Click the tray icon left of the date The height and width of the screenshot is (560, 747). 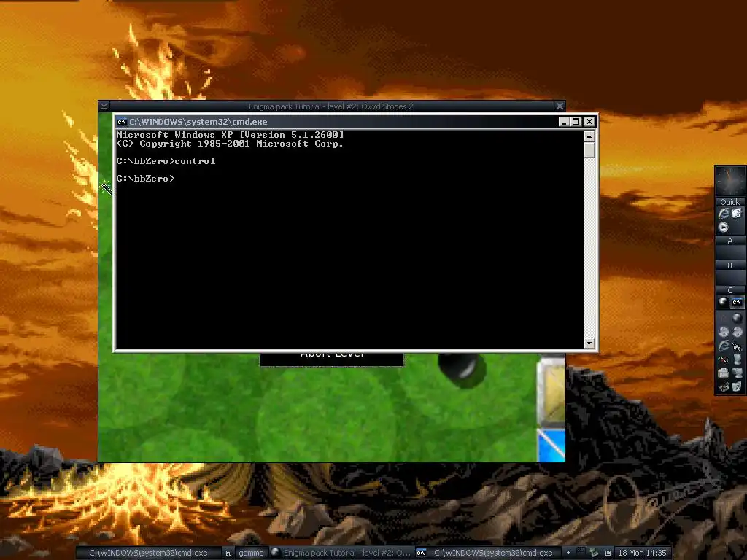[608, 553]
